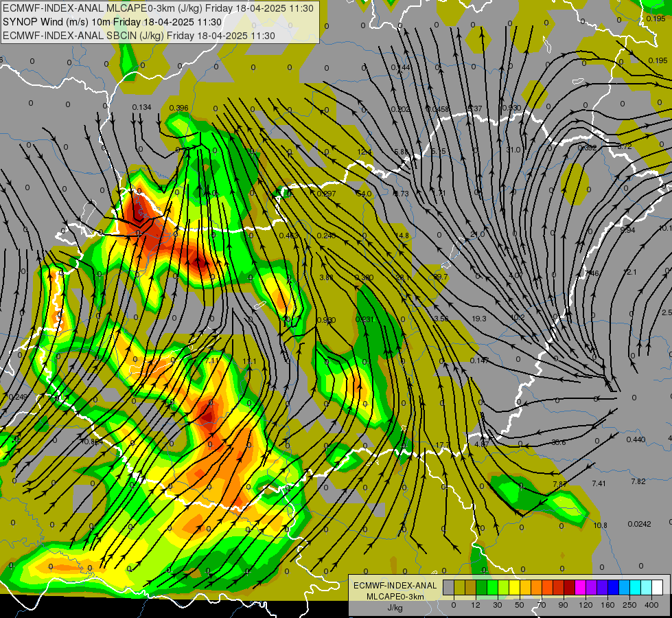Click the map value 4.87
The image size is (672, 618).
(481, 444)
